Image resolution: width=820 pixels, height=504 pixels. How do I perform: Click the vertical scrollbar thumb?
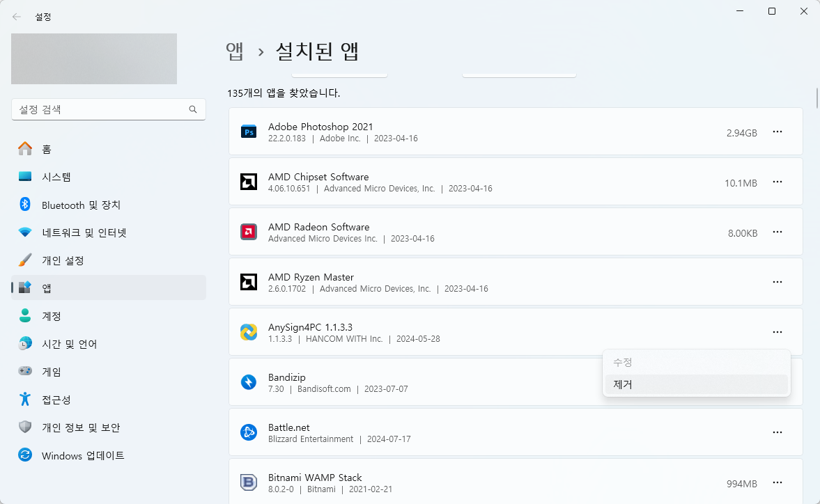point(817,98)
